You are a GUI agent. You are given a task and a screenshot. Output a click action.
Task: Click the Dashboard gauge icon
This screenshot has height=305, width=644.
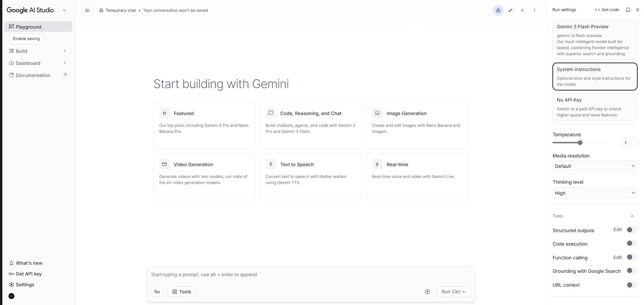coord(11,63)
